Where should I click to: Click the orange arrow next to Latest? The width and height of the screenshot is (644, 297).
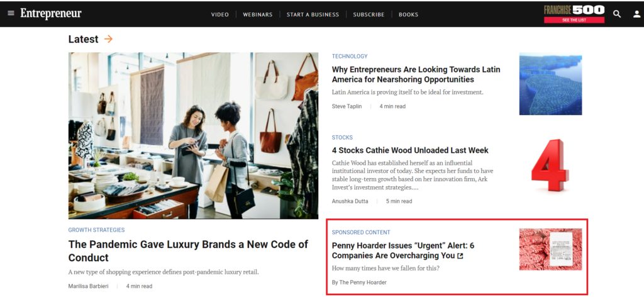pos(108,39)
